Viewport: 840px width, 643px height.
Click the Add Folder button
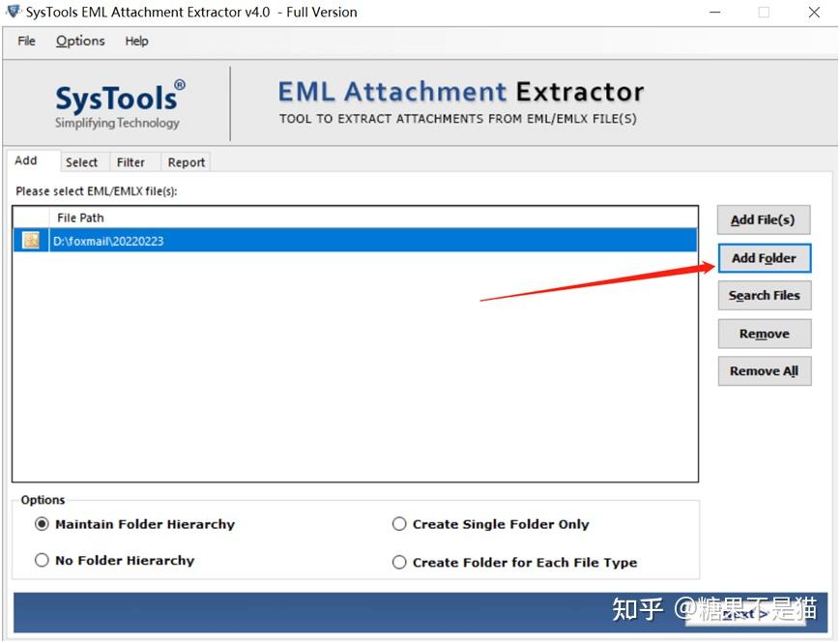tap(764, 258)
